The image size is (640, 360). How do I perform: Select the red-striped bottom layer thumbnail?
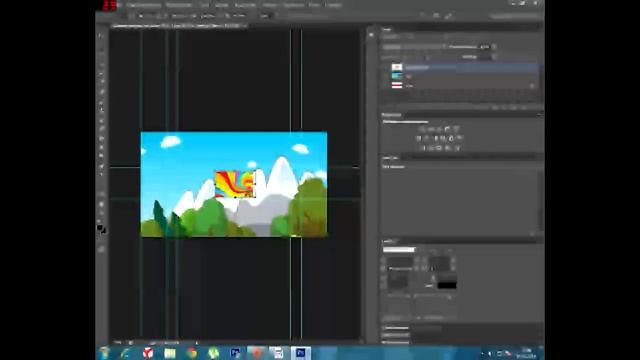click(x=397, y=85)
